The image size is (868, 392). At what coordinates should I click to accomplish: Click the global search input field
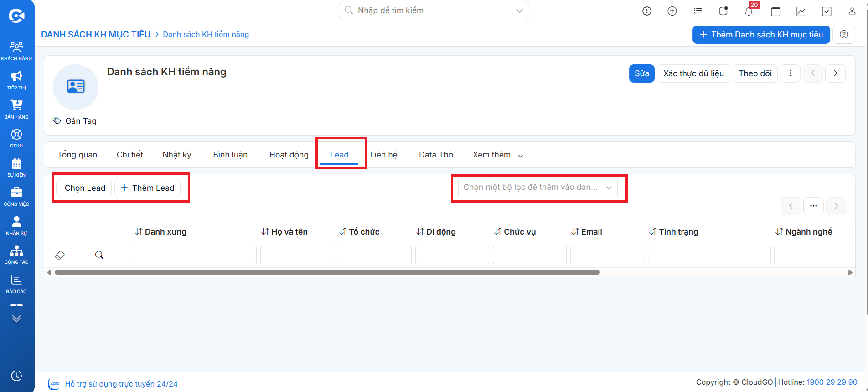[433, 10]
